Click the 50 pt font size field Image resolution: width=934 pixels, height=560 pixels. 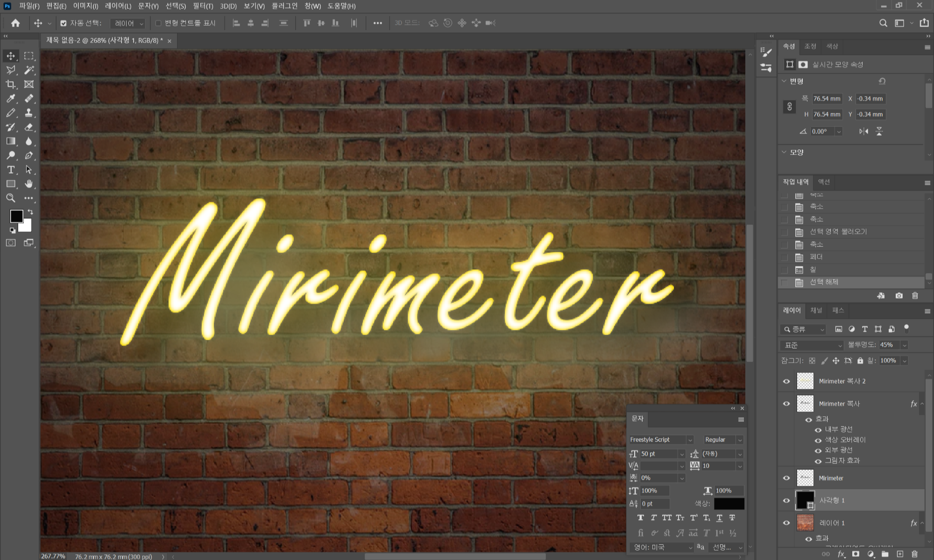(658, 454)
